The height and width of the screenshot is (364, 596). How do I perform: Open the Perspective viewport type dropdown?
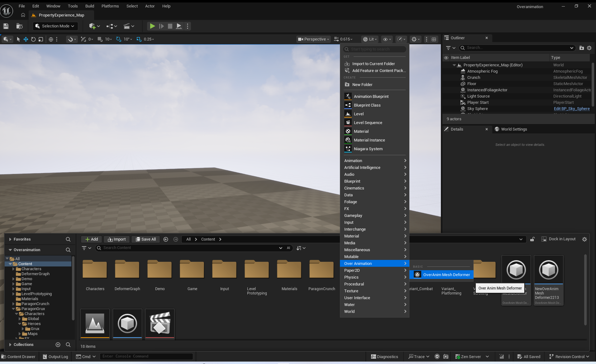pos(313,39)
